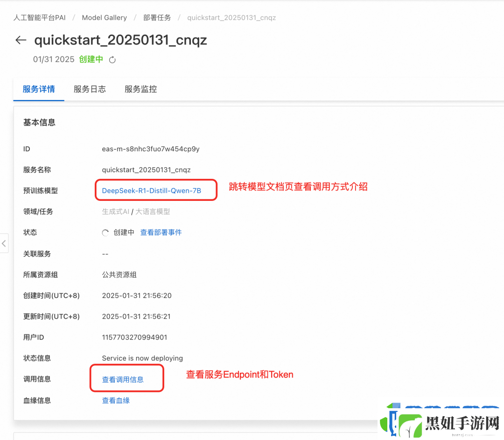Refresh the service status via the circular arrow
The height and width of the screenshot is (440, 504).
112,60
